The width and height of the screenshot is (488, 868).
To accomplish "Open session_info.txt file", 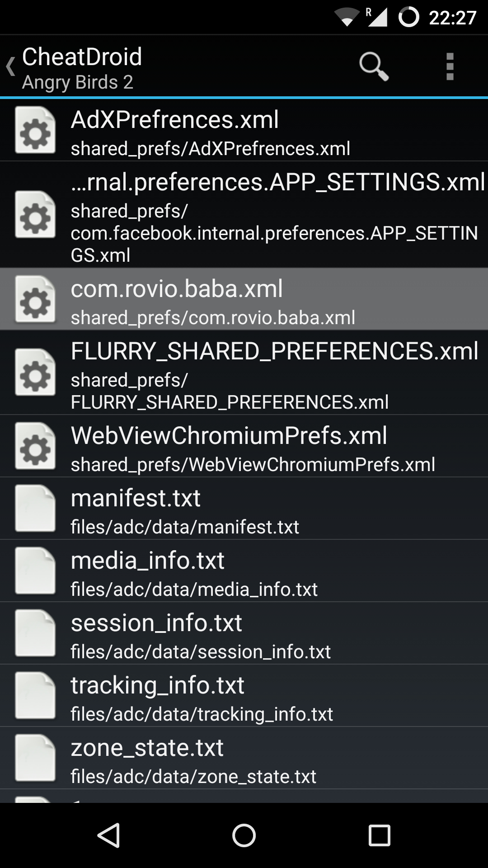I will (244, 633).
